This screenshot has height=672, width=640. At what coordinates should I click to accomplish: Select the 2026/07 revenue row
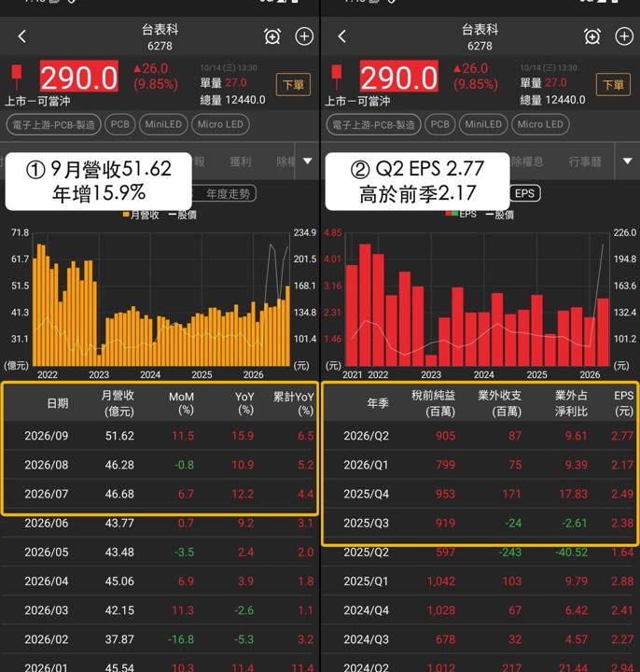[160, 494]
